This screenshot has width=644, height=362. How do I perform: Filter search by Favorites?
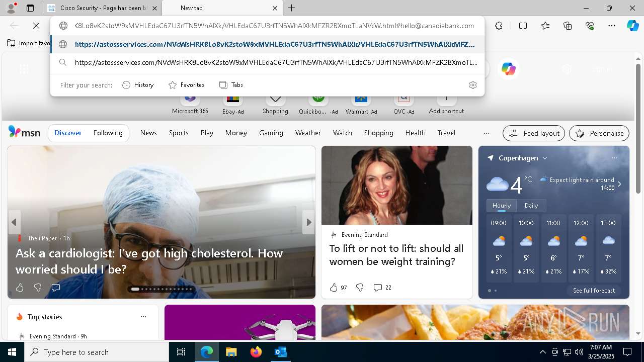(x=186, y=85)
